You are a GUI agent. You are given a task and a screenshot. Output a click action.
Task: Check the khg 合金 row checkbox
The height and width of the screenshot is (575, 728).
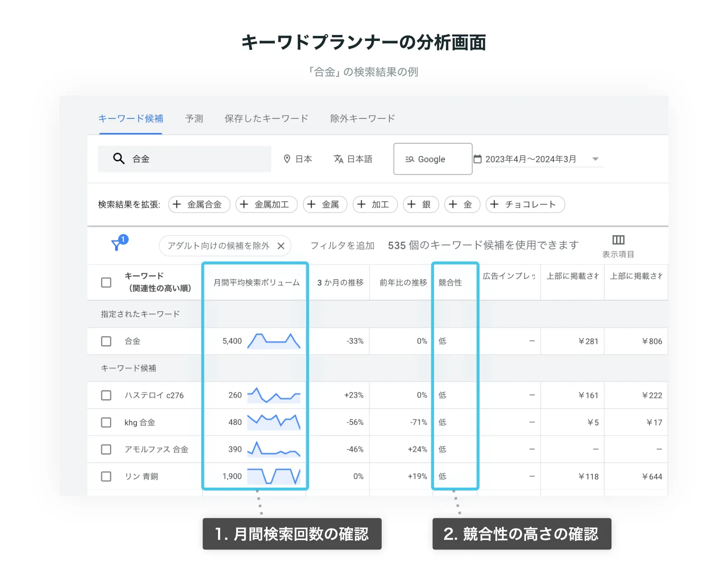tap(106, 422)
